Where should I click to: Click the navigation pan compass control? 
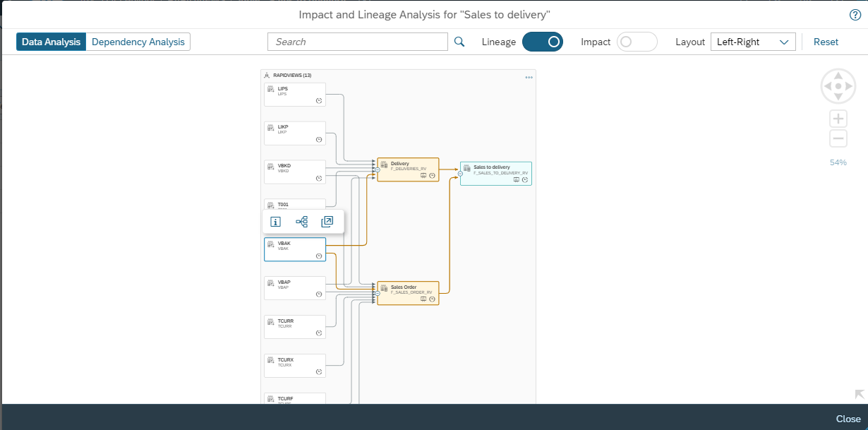pos(838,86)
